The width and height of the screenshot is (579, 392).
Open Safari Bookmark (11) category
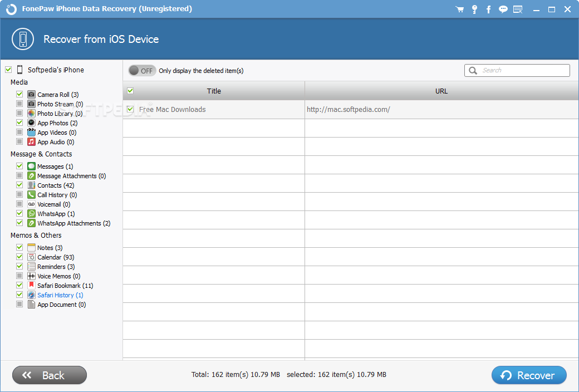(65, 286)
